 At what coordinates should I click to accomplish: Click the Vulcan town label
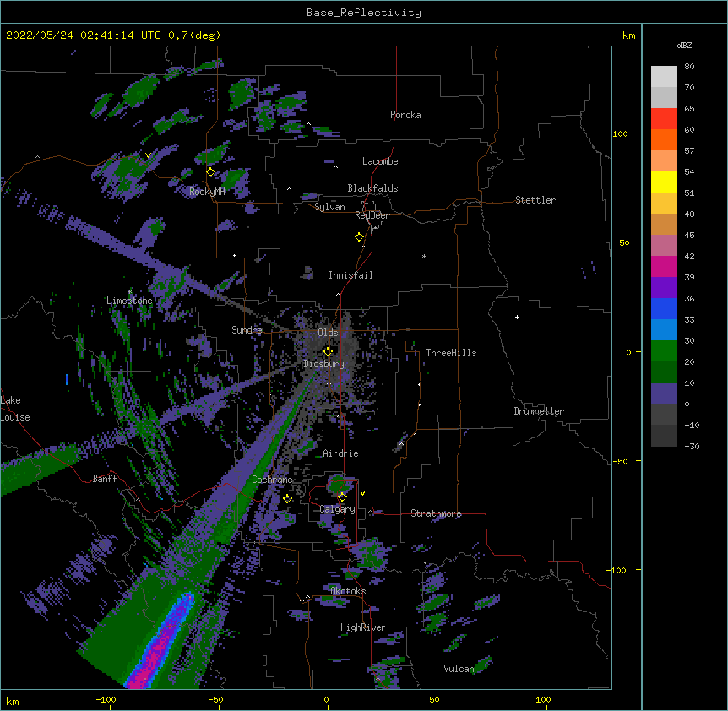pyautogui.click(x=459, y=669)
